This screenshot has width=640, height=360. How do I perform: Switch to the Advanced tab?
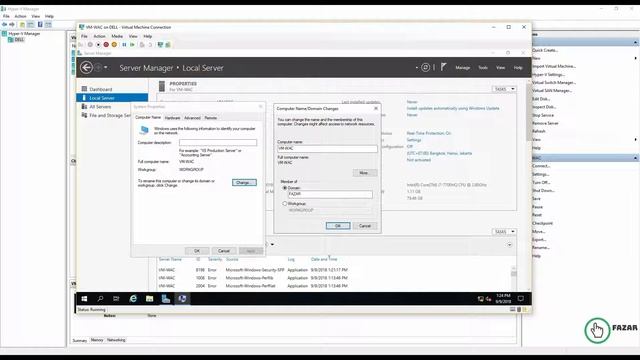[x=192, y=118]
